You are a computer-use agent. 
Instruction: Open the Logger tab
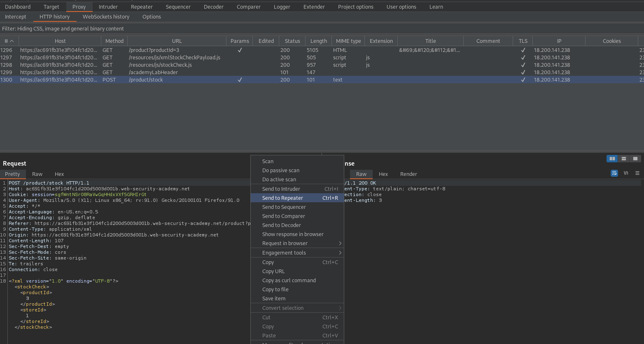(282, 7)
